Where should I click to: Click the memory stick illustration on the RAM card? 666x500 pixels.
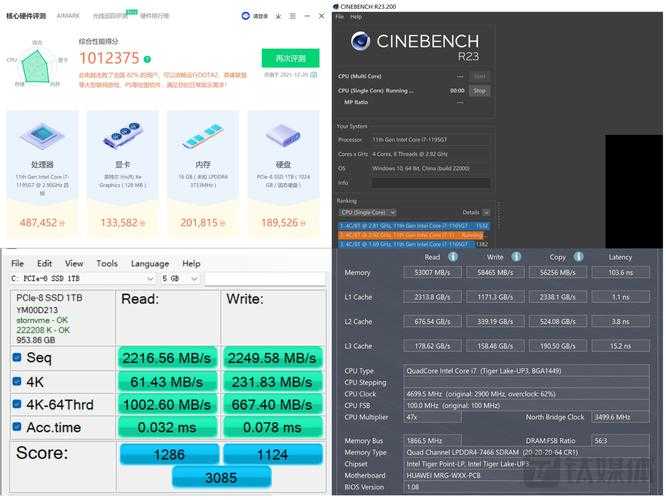pyautogui.click(x=203, y=135)
